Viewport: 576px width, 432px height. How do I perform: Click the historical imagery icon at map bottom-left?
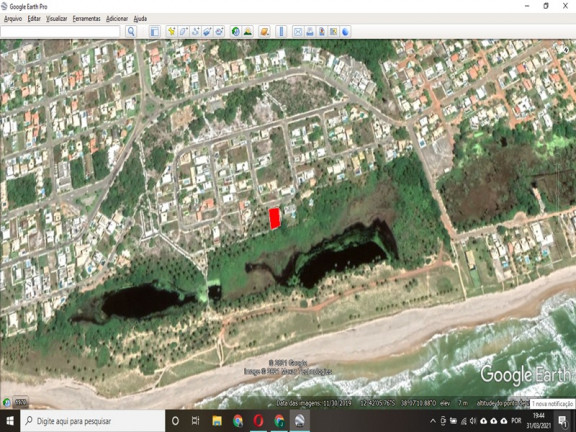pos(6,402)
